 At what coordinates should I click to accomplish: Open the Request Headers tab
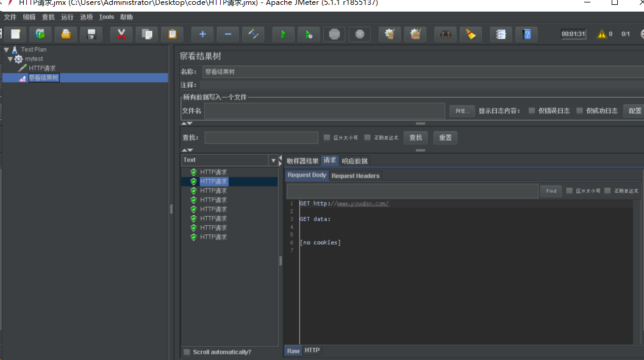[355, 176]
